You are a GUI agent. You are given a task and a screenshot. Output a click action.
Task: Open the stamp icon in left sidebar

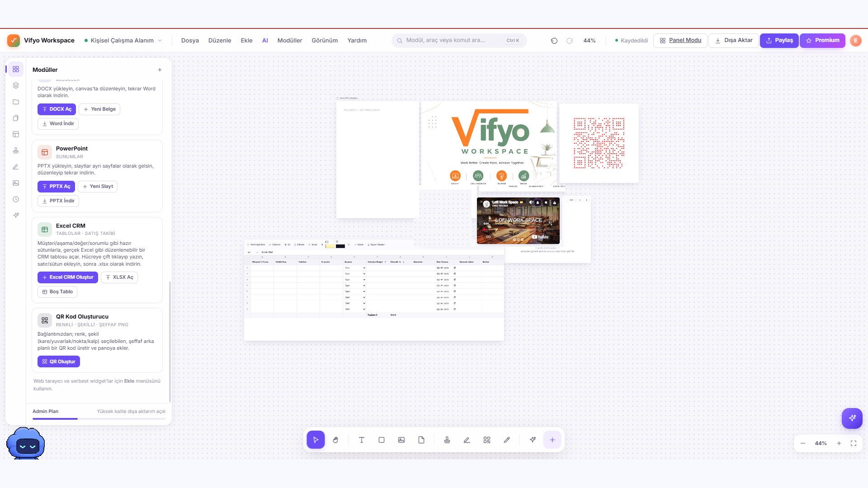(16, 150)
